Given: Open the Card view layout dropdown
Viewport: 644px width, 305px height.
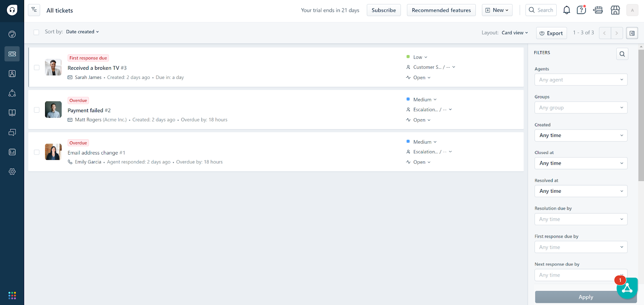Looking at the screenshot, I should 514,33.
